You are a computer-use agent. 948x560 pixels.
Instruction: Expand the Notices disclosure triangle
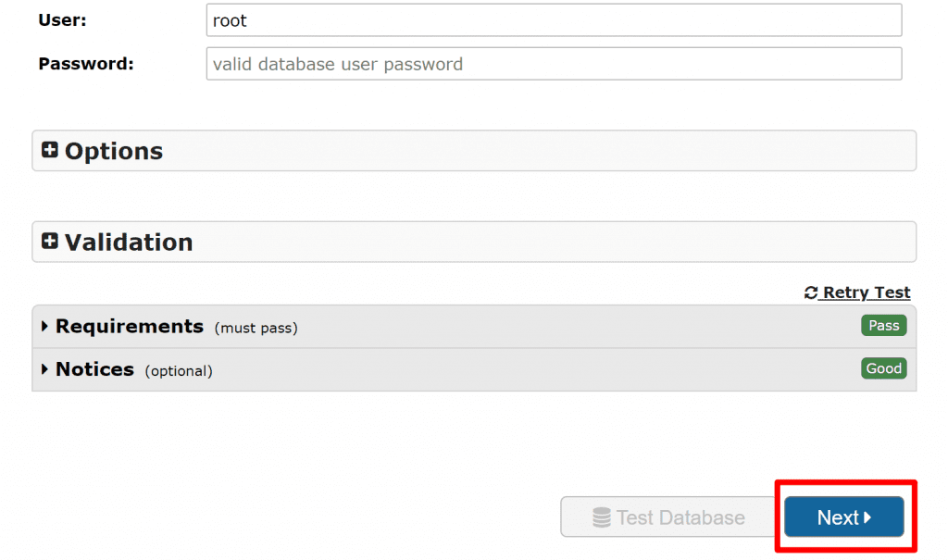[44, 369]
